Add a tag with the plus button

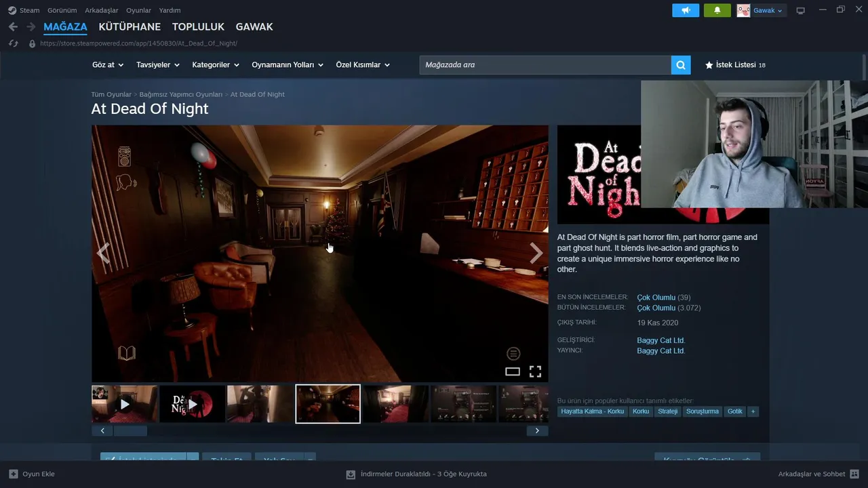[752, 411]
